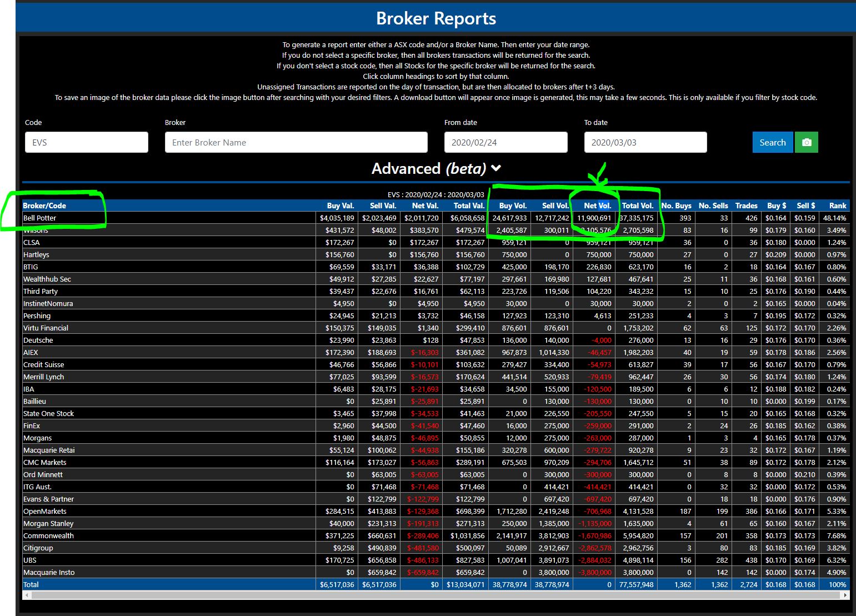This screenshot has width=856, height=616.
Task: Select the AIEX broker name
Action: [31, 352]
